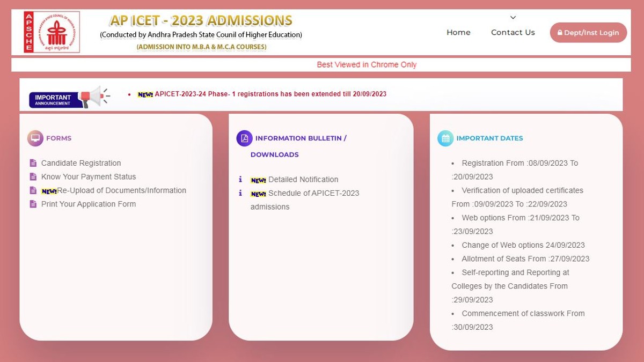Click the INFORMATION BULLETIN / DOWNLOADS heading
This screenshot has height=362, width=644.
[x=298, y=146]
